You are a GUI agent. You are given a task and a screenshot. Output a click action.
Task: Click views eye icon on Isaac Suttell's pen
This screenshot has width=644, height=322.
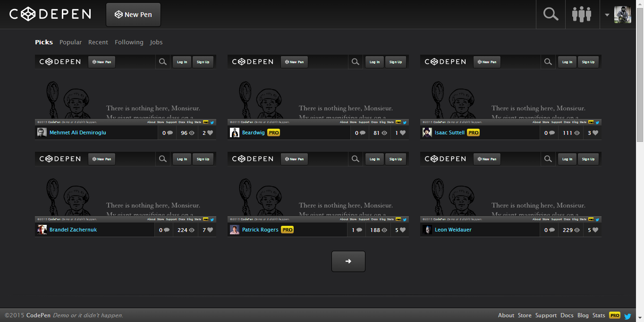[577, 133]
